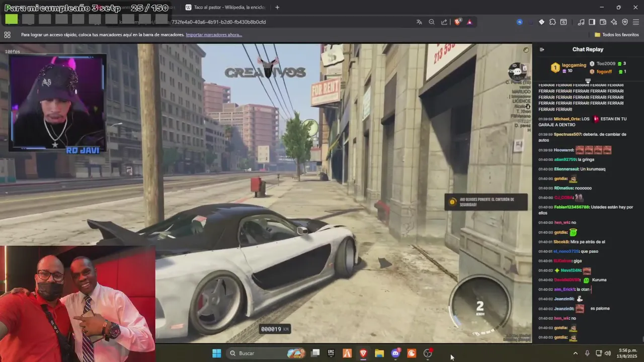Click the Eliennersaul chat username
The image size is (644, 362).
coord(566,169)
